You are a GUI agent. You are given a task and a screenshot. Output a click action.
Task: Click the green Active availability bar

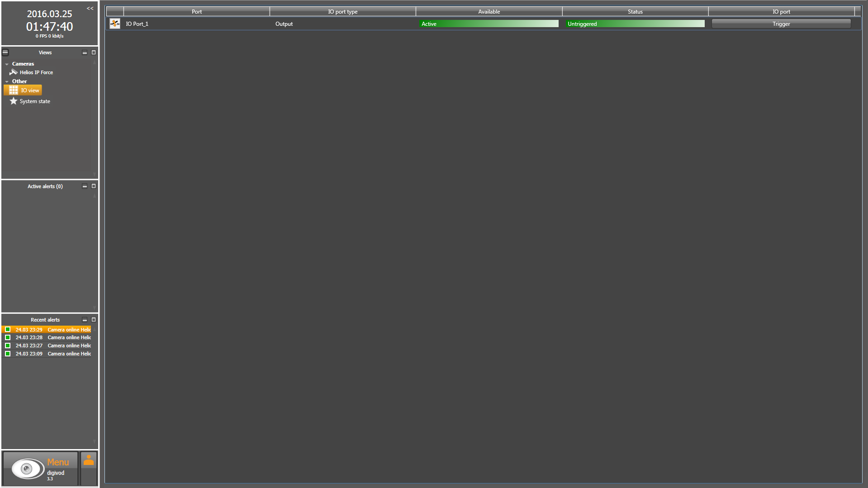(x=489, y=24)
